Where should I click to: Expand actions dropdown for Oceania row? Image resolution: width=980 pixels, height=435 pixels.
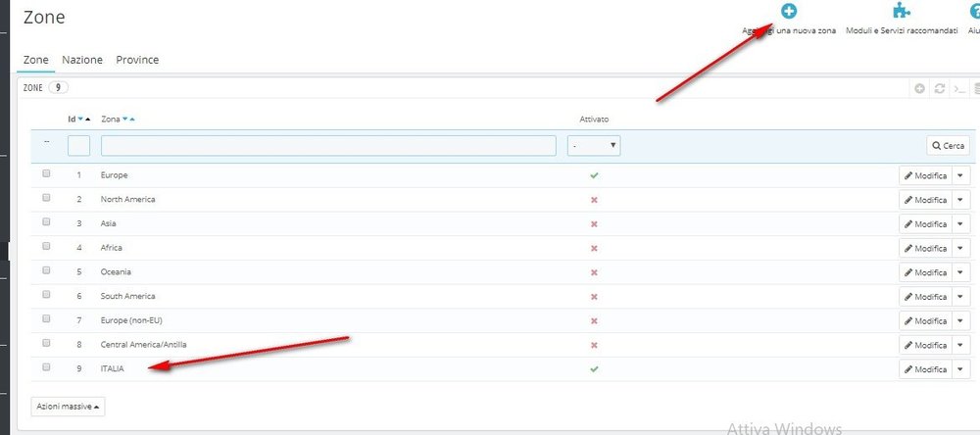click(960, 272)
